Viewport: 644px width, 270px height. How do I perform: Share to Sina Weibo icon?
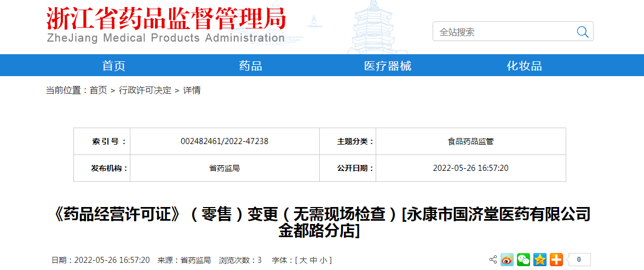(507, 260)
